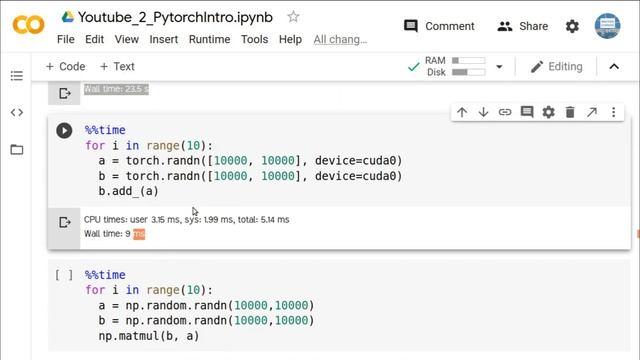Open the Editing mode selector
The image size is (640, 360).
[556, 67]
